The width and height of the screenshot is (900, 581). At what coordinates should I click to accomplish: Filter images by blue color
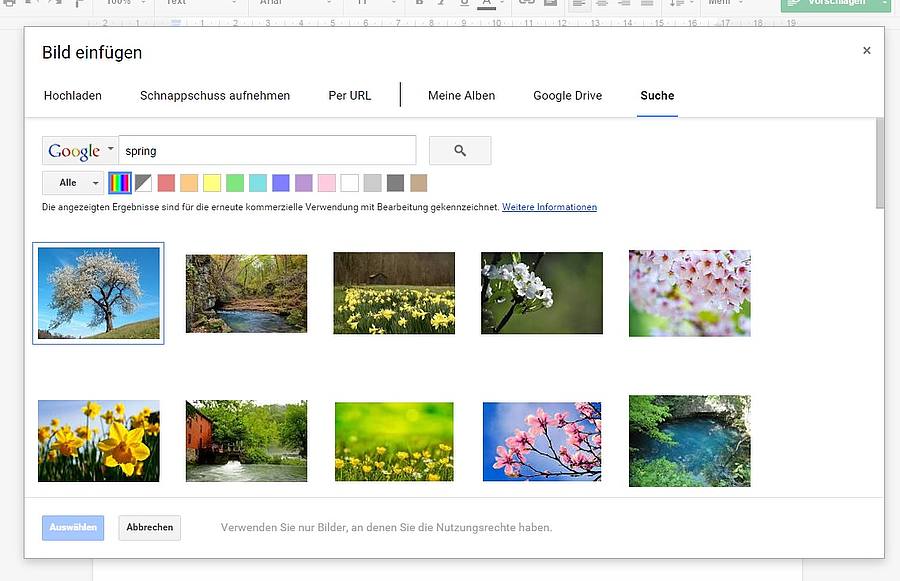pos(281,183)
